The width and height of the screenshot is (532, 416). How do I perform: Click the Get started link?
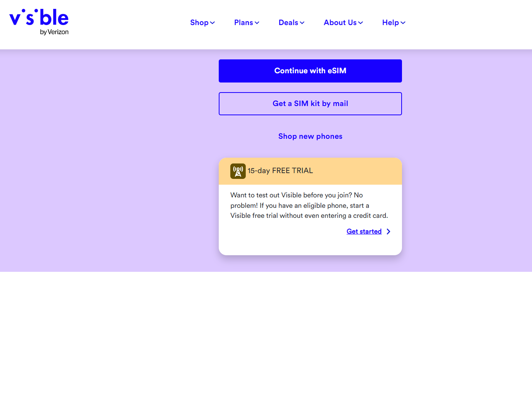pyautogui.click(x=364, y=231)
